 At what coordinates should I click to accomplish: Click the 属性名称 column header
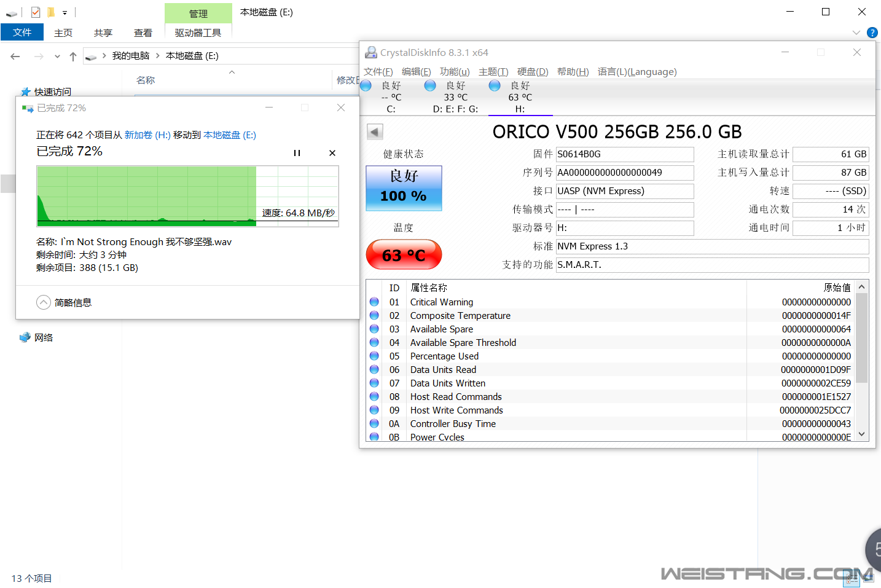tap(429, 288)
